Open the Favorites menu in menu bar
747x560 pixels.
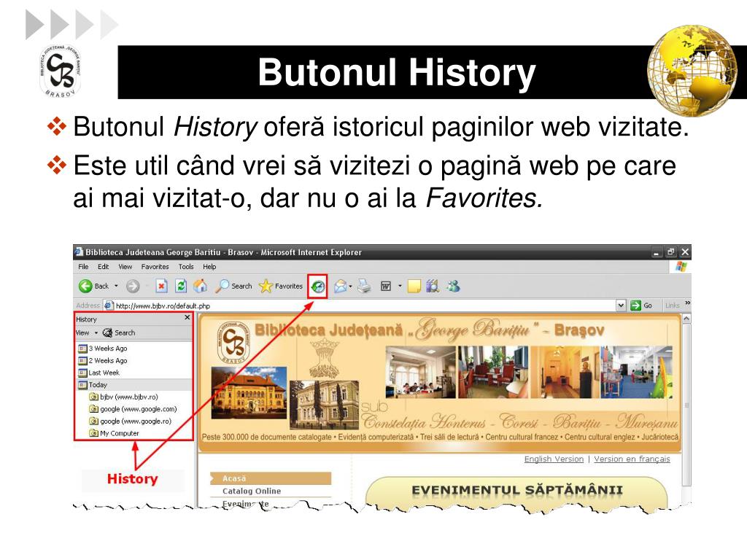pos(155,267)
